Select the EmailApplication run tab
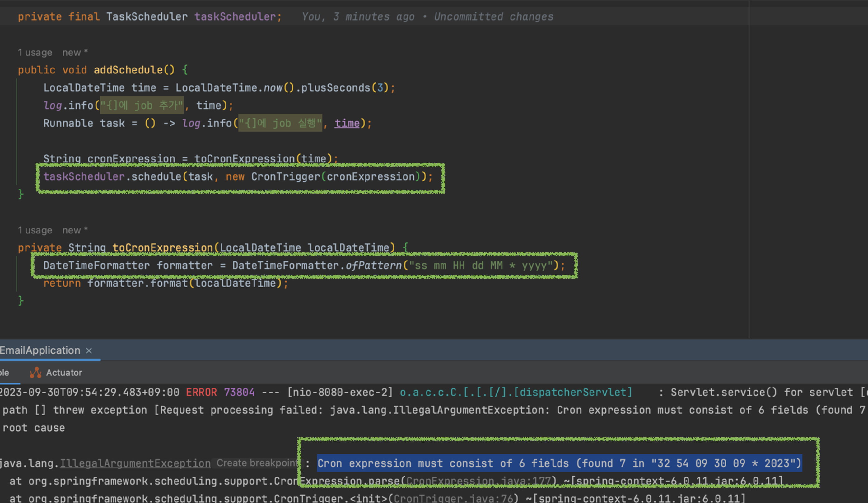This screenshot has width=868, height=503. pyautogui.click(x=40, y=350)
